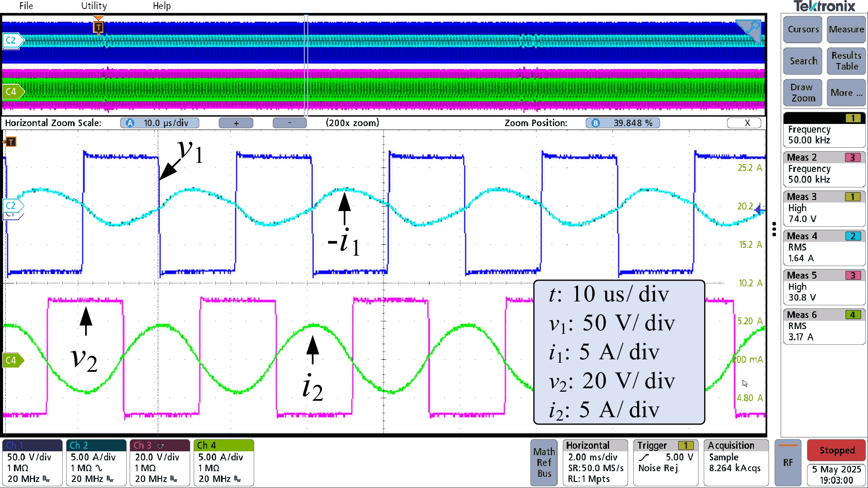Click the three-dot panel drag handle
The width and height of the screenshot is (868, 488).
[x=774, y=229]
